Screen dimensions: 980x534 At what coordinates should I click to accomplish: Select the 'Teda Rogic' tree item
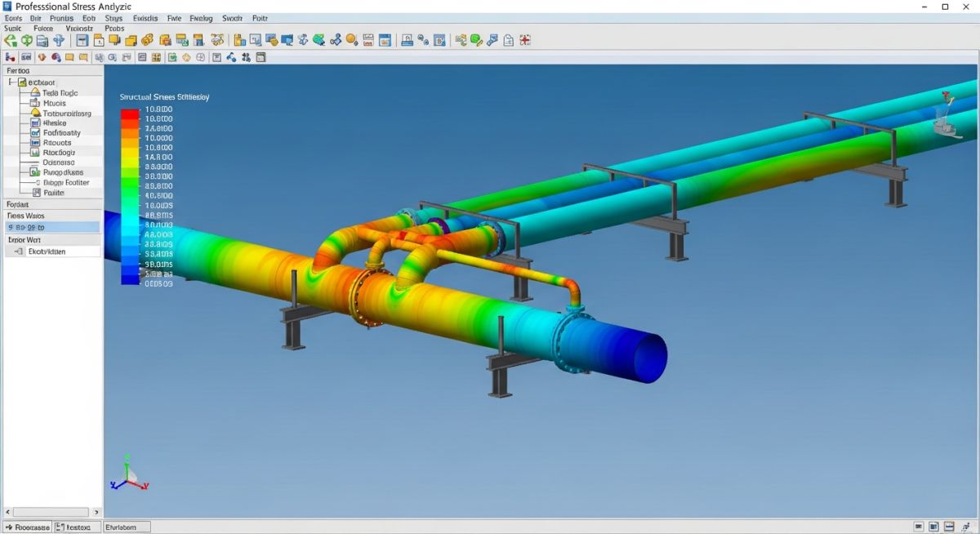coord(60,93)
